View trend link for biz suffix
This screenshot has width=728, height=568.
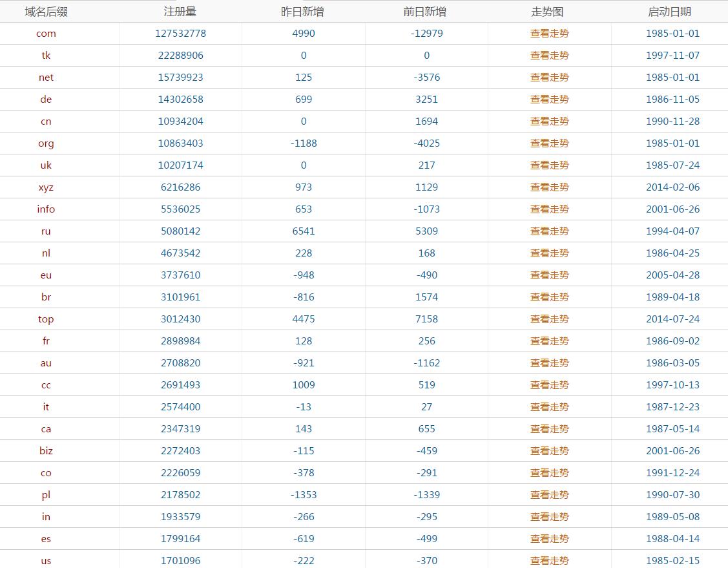pos(549,451)
